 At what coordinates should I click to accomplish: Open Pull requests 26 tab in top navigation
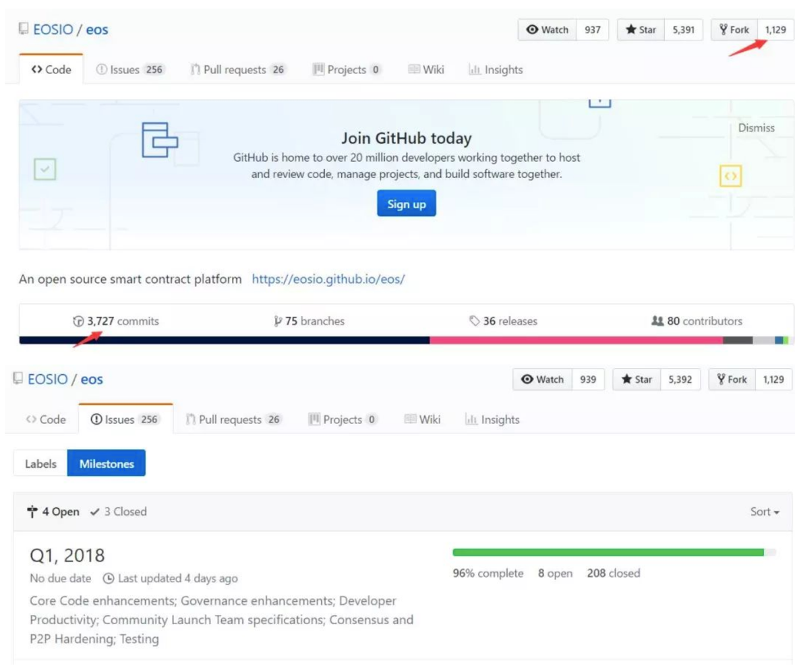point(237,69)
